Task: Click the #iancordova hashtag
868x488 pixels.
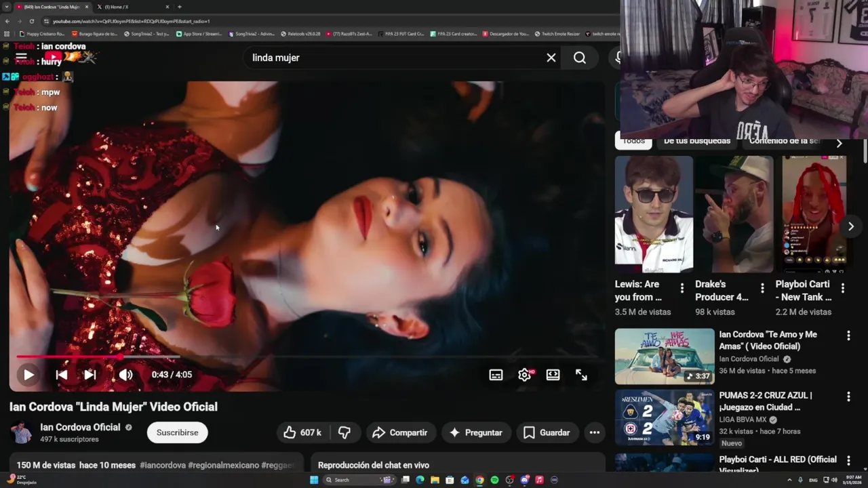Action: click(163, 465)
